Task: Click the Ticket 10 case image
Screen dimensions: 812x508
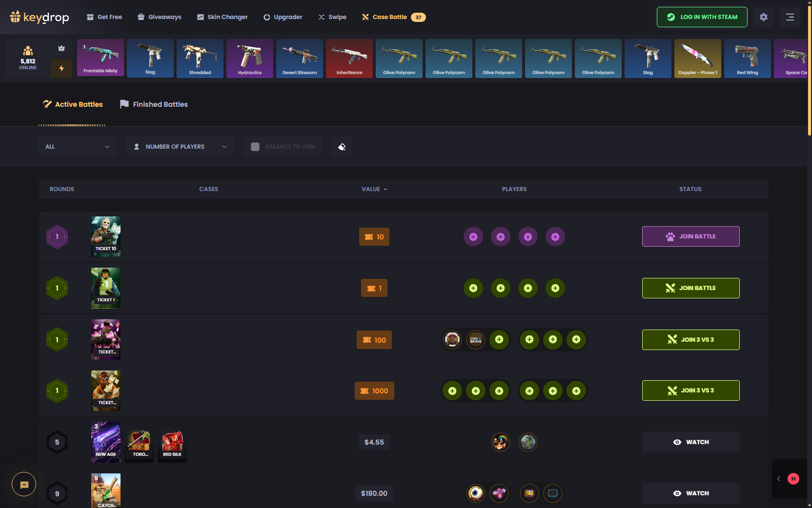Action: click(x=106, y=236)
